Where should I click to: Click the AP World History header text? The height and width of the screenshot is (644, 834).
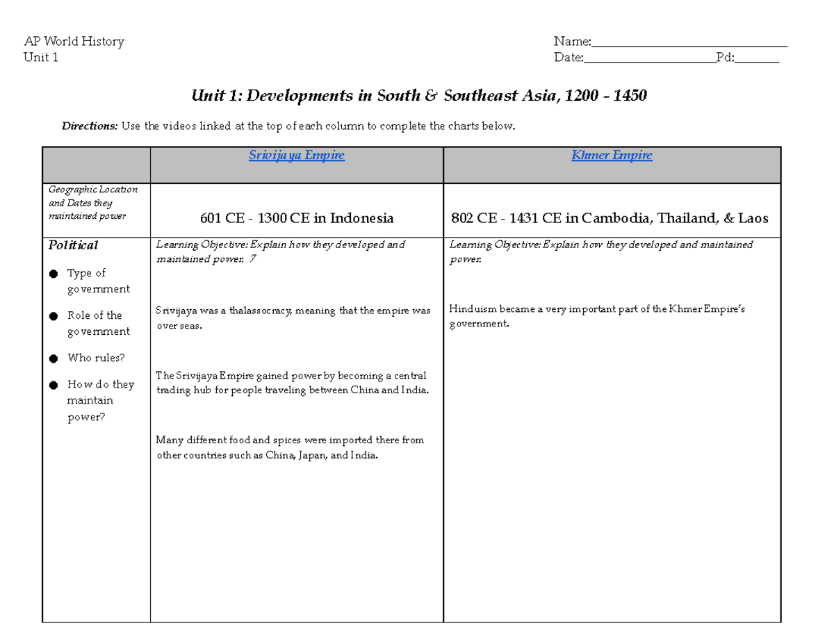73,42
